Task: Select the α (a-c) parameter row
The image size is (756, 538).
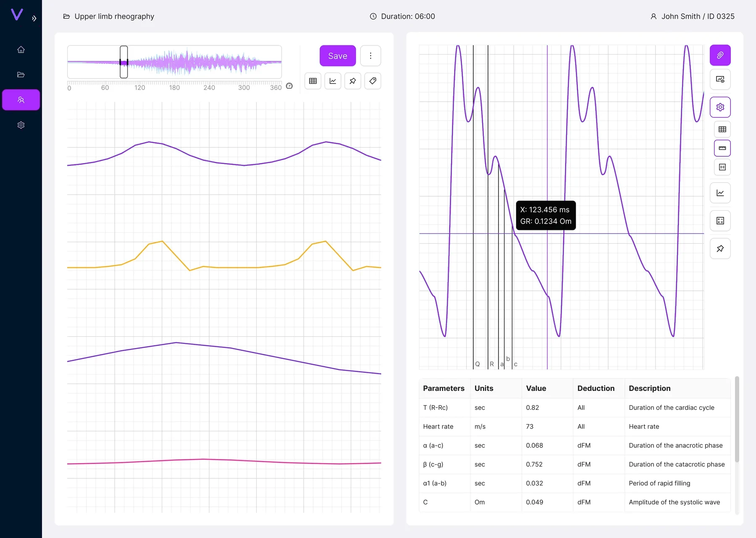Action: [575, 446]
